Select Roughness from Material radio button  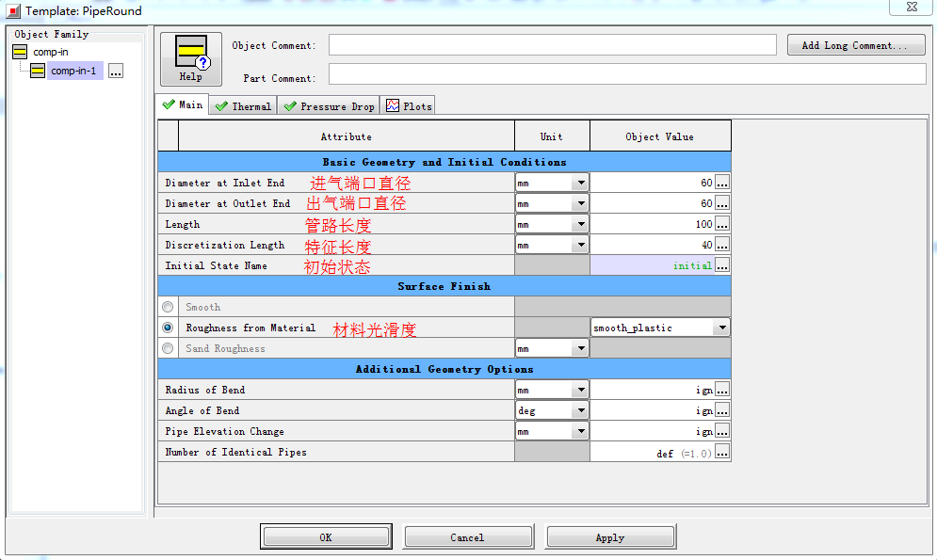tap(168, 328)
